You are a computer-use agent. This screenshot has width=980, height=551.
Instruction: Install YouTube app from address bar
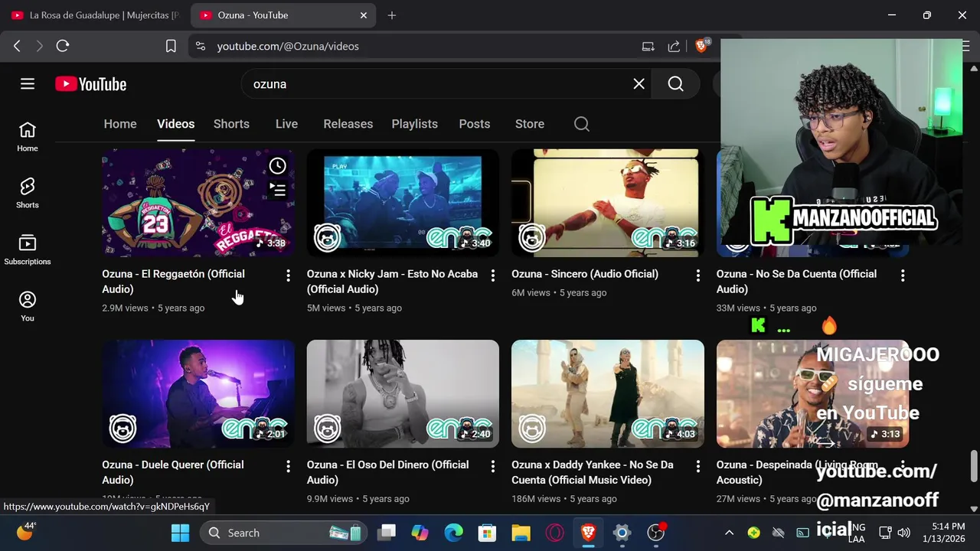click(x=648, y=46)
